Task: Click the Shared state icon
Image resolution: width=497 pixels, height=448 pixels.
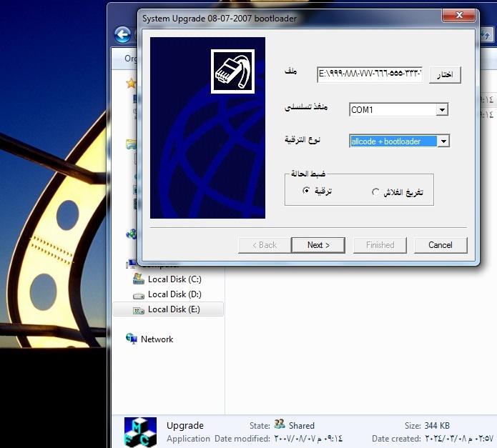Action: (x=279, y=424)
